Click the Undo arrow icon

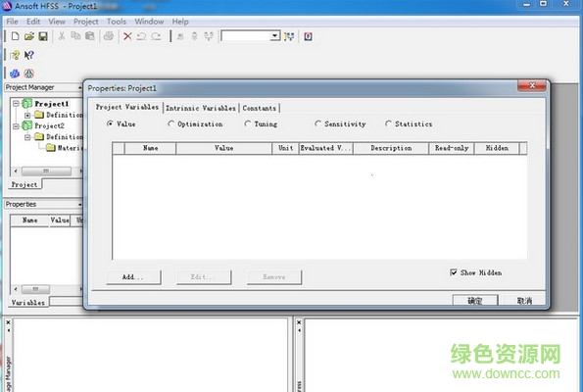pos(141,36)
